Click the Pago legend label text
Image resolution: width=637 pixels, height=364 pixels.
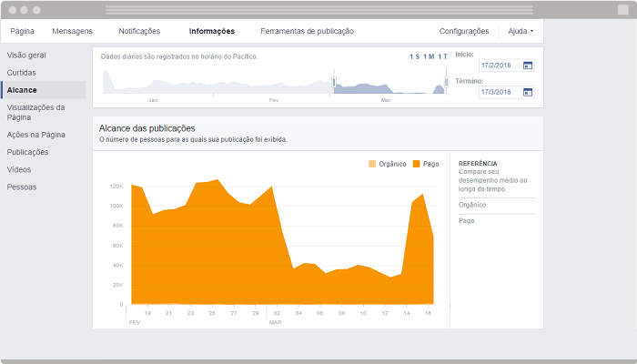pos(431,164)
